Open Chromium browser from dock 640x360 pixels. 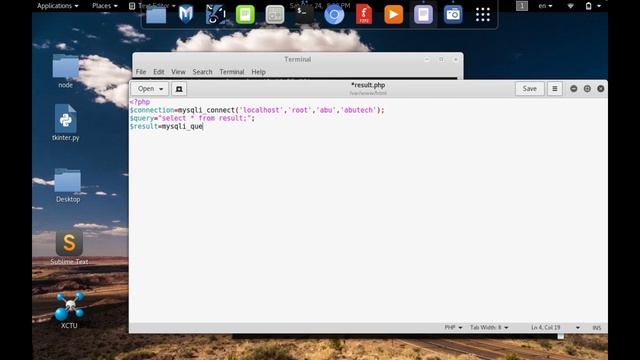(334, 15)
